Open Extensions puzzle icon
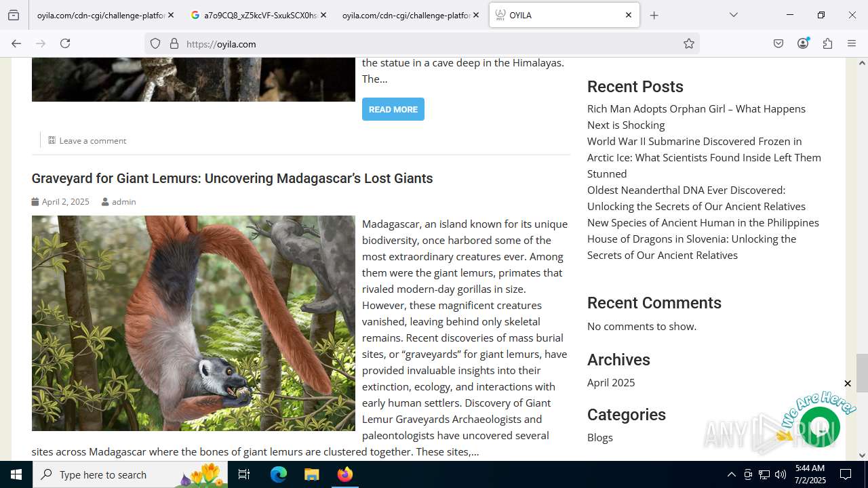The width and height of the screenshot is (868, 488). 827,43
